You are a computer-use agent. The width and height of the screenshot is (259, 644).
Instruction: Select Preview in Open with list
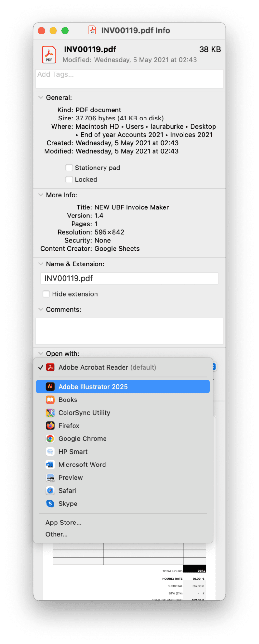click(70, 478)
